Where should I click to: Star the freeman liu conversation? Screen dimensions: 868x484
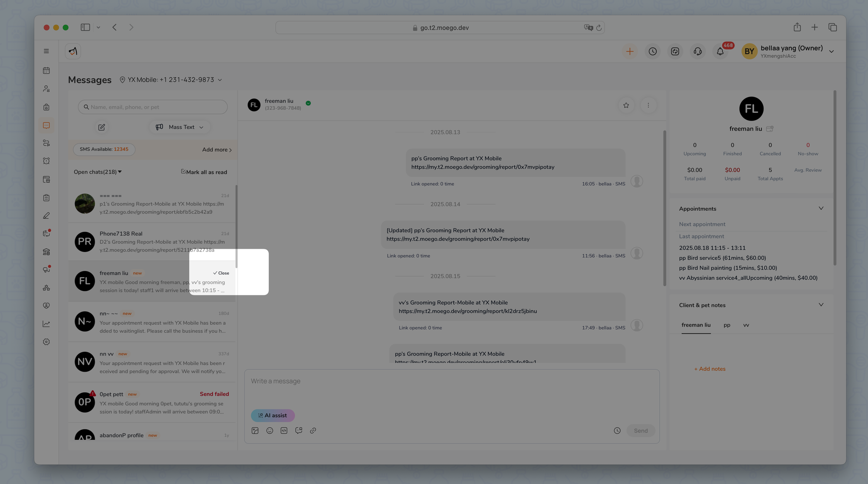click(626, 105)
